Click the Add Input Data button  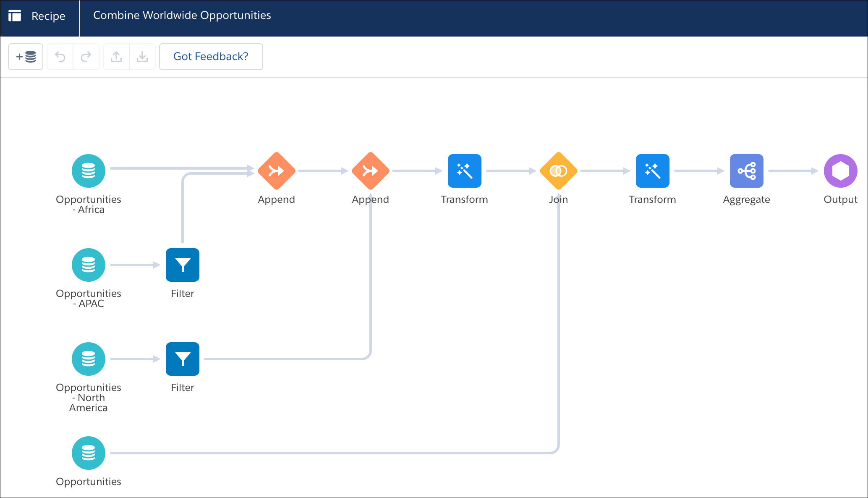[26, 57]
